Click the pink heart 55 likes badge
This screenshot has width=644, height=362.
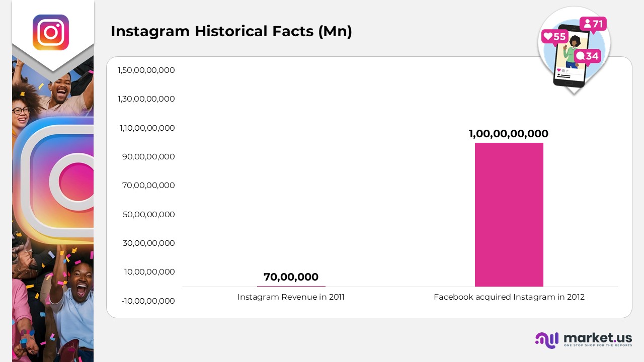point(554,36)
